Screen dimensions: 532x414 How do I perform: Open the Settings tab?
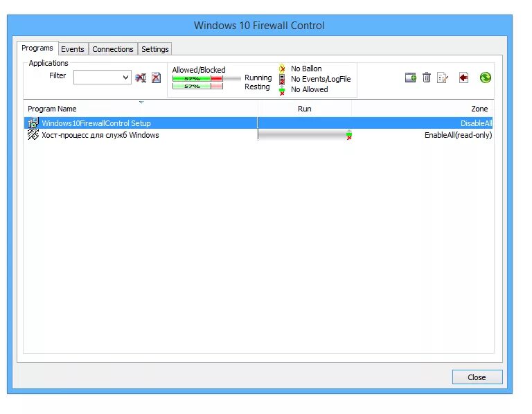point(155,49)
